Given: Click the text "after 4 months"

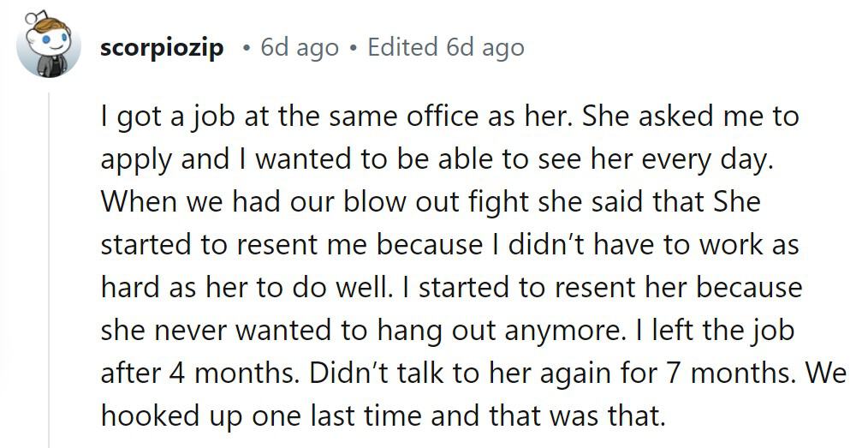Looking at the screenshot, I should [199, 373].
